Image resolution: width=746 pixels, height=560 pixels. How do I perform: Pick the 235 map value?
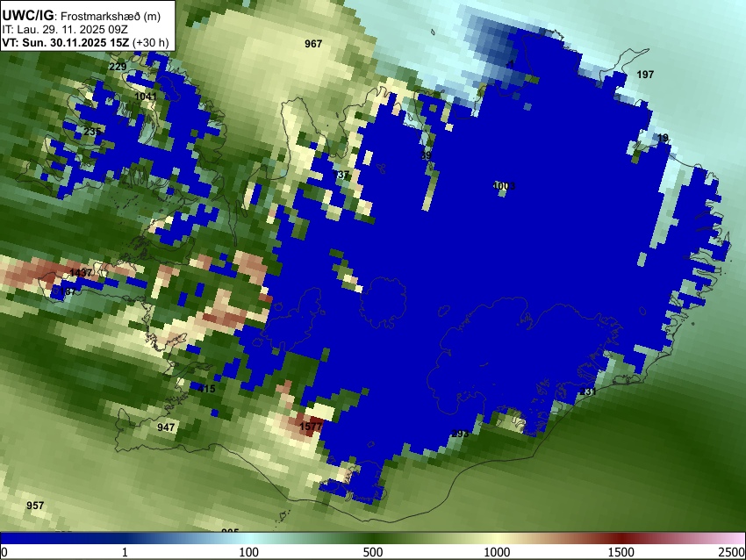click(x=92, y=132)
